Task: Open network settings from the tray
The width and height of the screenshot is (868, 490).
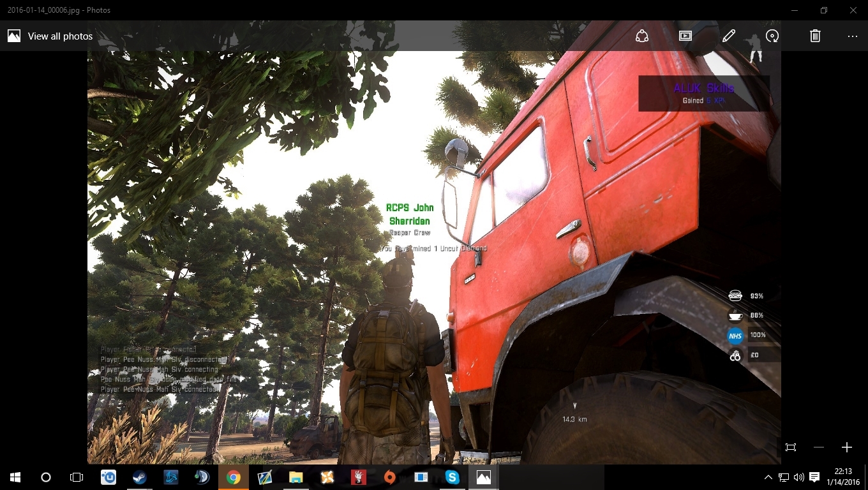Action: click(784, 477)
